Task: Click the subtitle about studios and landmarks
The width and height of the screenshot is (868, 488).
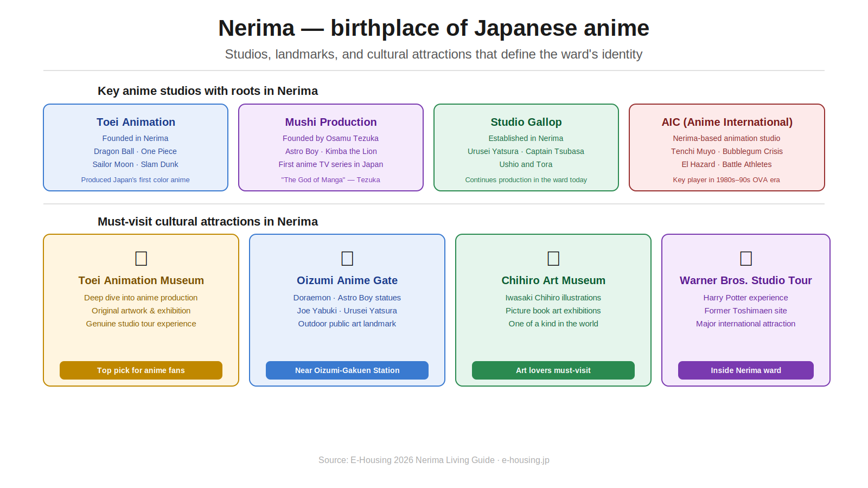Action: pyautogui.click(x=434, y=54)
